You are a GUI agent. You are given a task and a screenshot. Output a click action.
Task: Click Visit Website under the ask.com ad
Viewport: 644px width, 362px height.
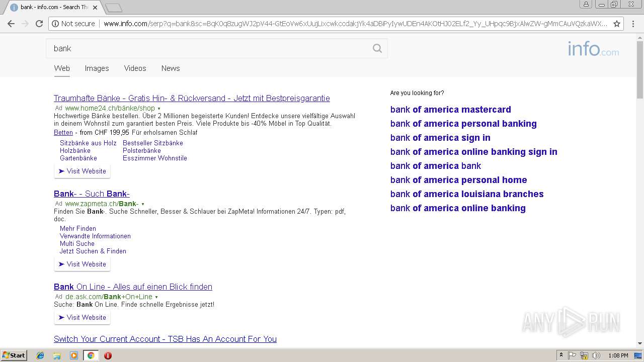point(82,318)
